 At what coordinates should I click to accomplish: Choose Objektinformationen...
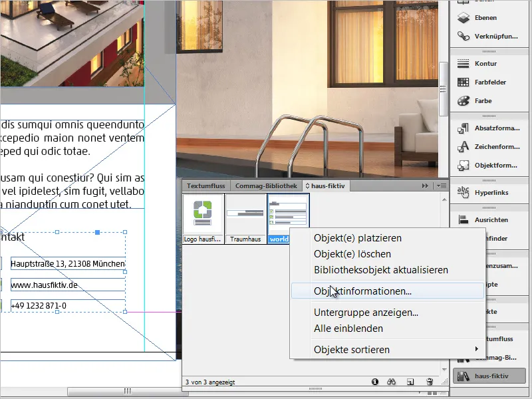point(388,291)
